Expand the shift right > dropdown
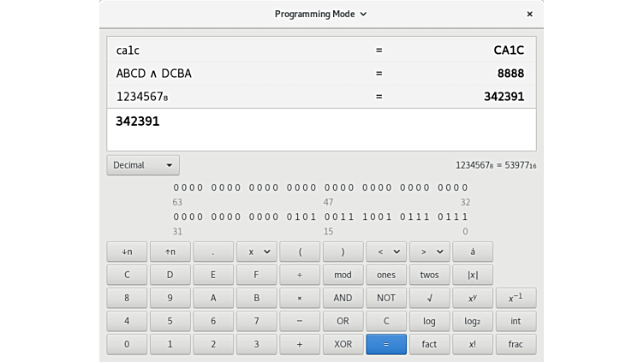 point(429,252)
